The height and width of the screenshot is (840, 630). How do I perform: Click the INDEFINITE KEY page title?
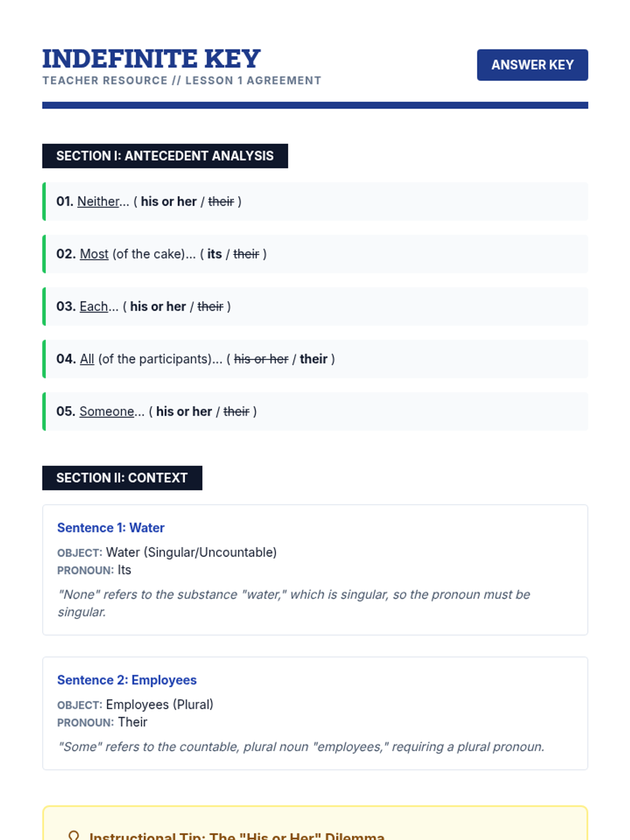point(151,58)
